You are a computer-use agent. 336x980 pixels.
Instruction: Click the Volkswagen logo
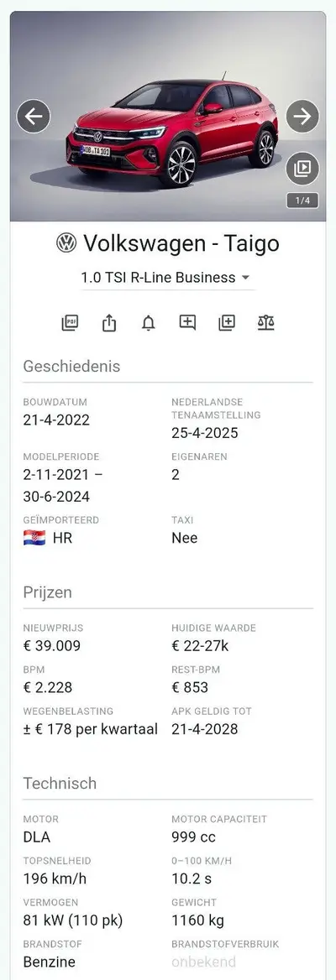[x=66, y=242]
